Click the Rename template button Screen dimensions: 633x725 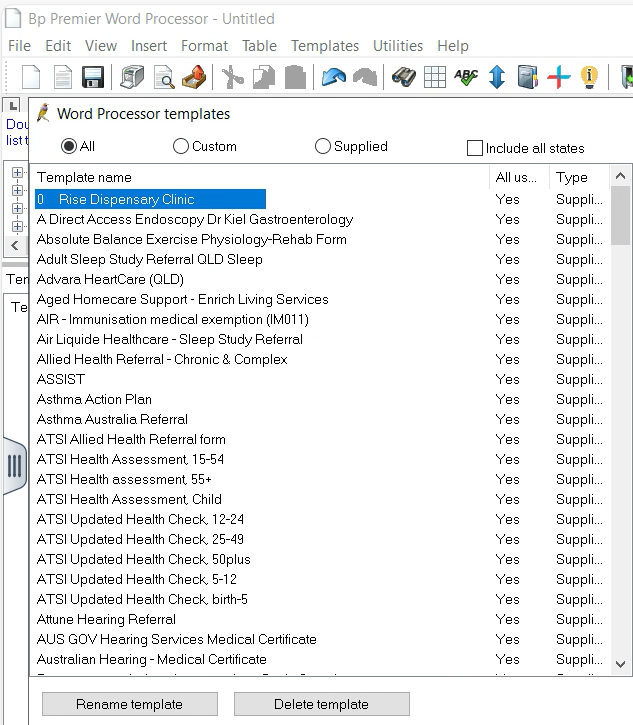[129, 704]
